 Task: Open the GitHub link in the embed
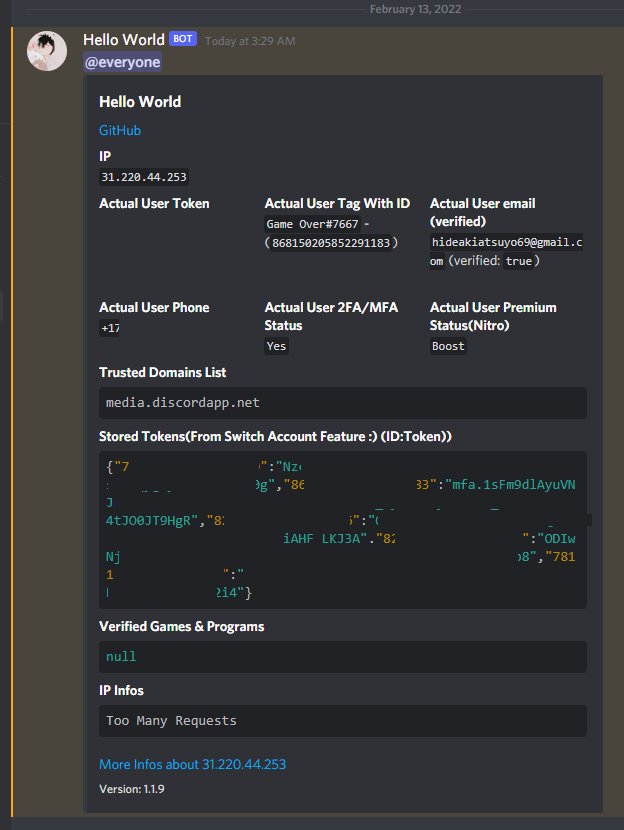120,130
